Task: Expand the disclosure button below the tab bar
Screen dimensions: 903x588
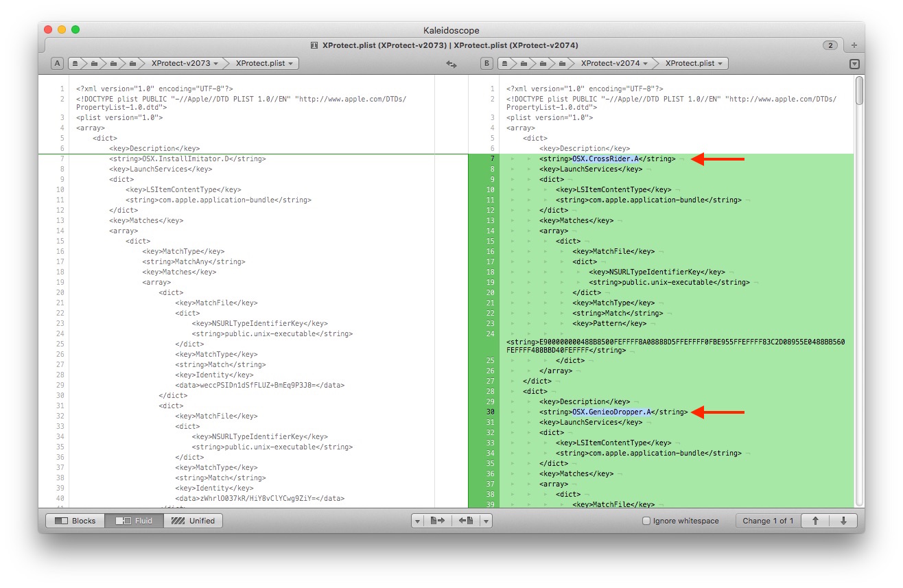Action: 854,64
